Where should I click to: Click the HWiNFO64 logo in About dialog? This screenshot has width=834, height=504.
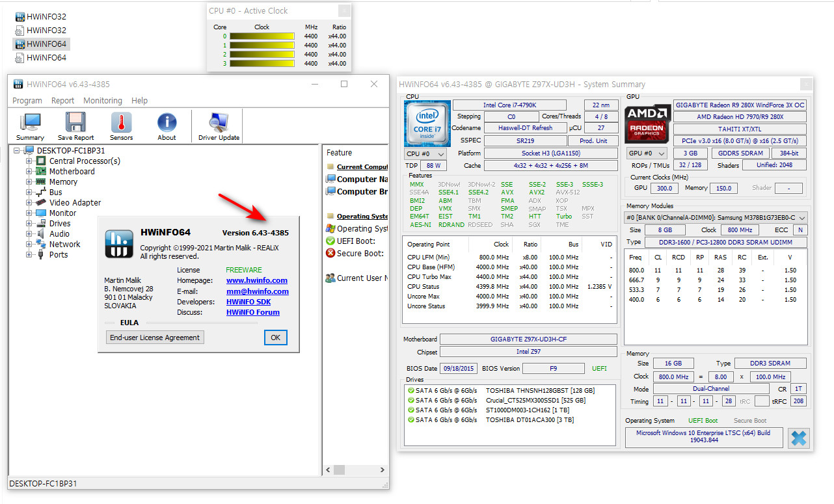point(119,244)
